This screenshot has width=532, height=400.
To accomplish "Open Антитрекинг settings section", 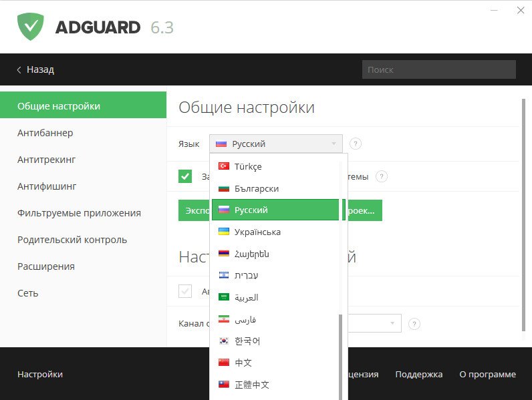I will tap(83, 160).
